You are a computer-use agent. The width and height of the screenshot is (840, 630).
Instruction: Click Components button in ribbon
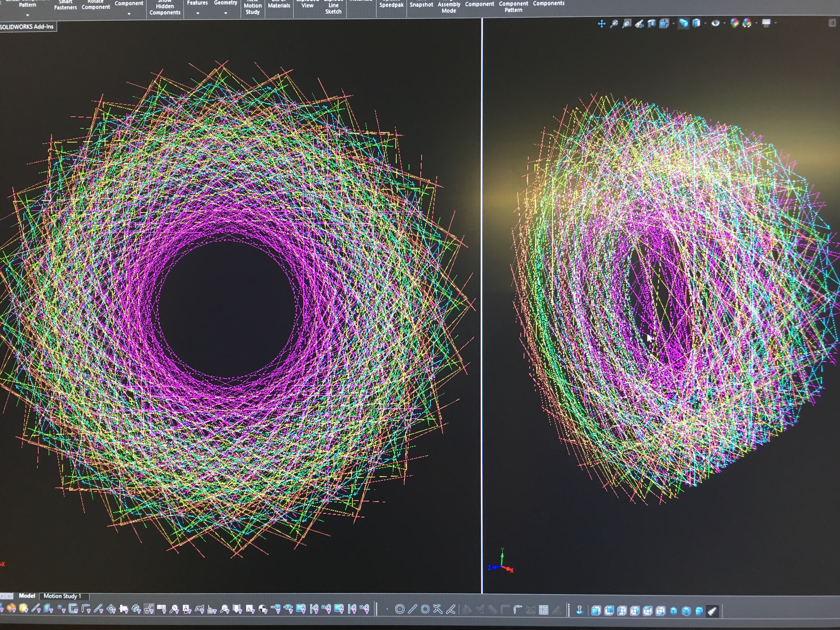click(549, 3)
